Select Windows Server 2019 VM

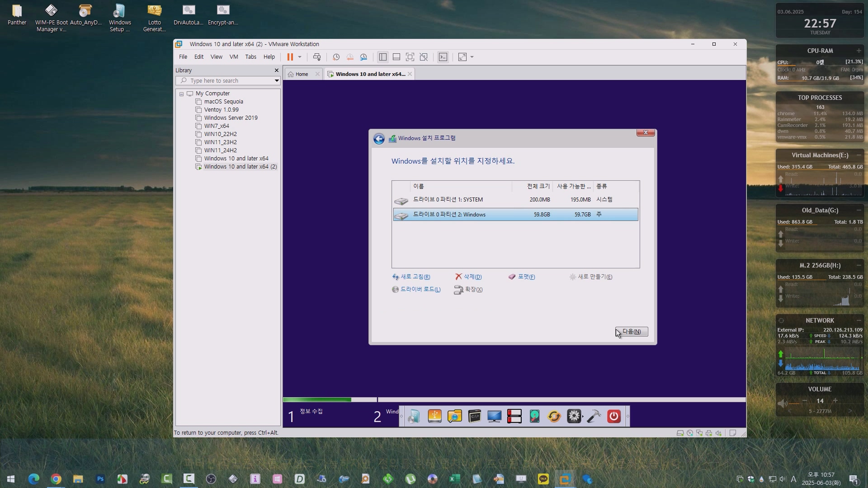[x=231, y=118]
